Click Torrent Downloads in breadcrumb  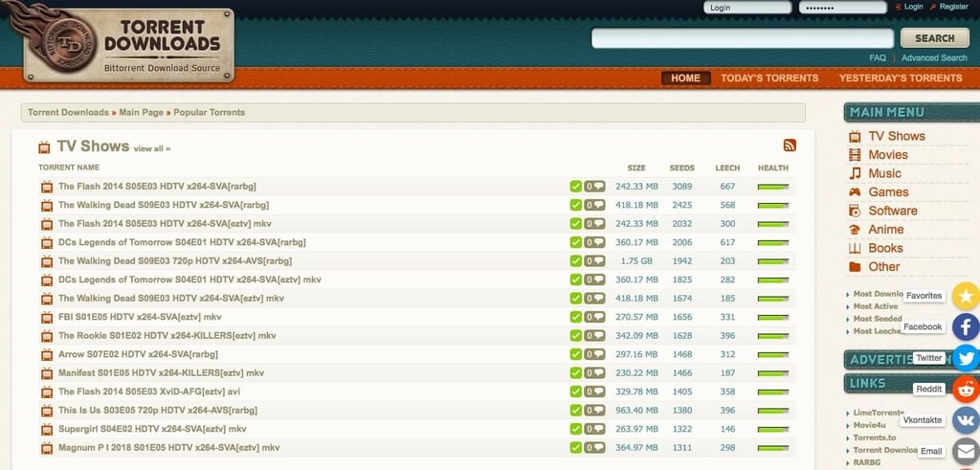coord(68,113)
